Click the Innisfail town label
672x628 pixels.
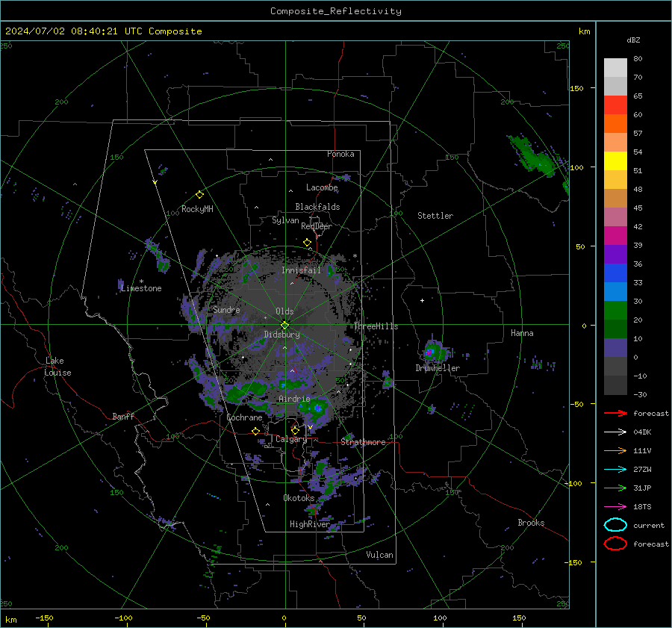(x=301, y=270)
